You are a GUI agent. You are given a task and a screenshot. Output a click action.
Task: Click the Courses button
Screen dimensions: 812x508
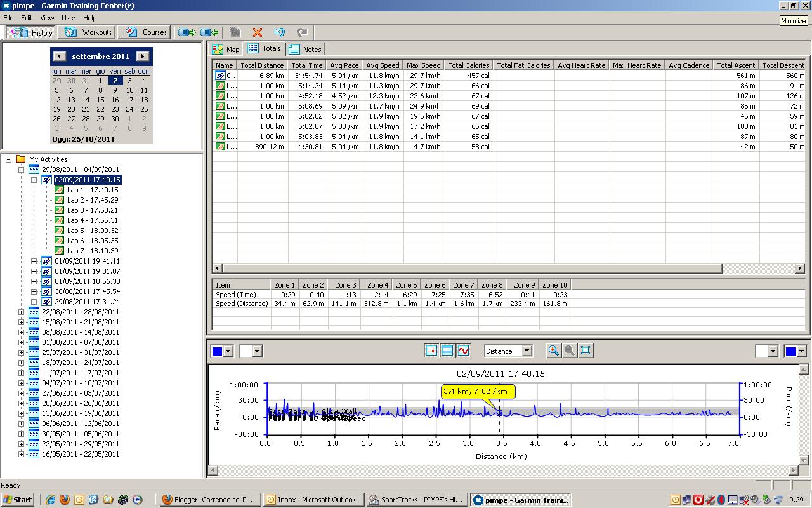click(146, 32)
